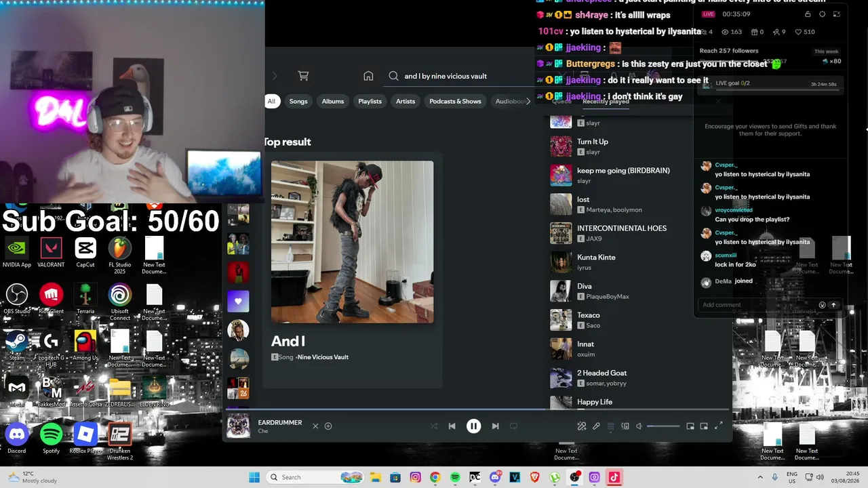868x488 pixels.
Task: Open the Nine Vicious Vault artist link
Action: 323,357
